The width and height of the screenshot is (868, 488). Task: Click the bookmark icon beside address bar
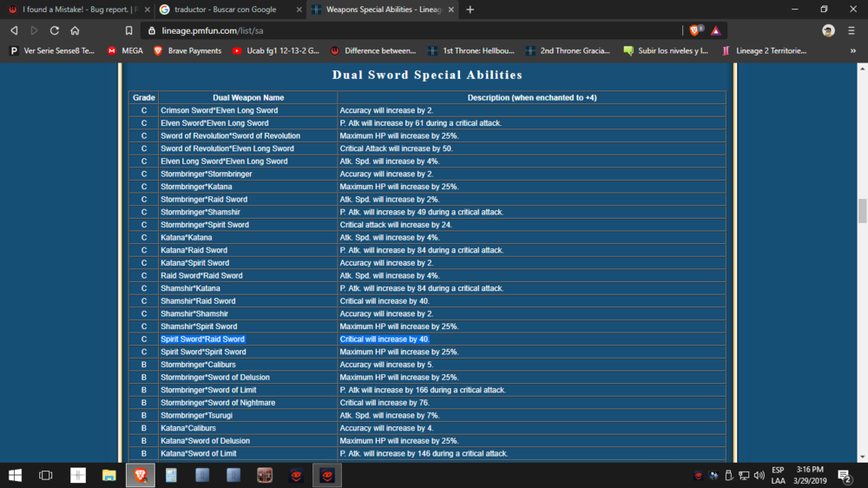click(128, 30)
